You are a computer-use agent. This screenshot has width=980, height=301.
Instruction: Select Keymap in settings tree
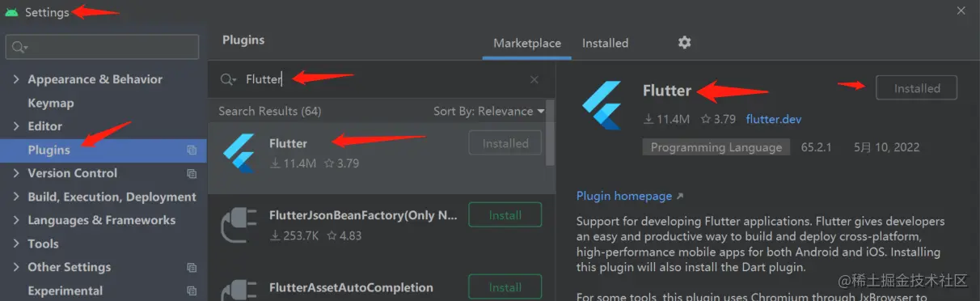(51, 103)
